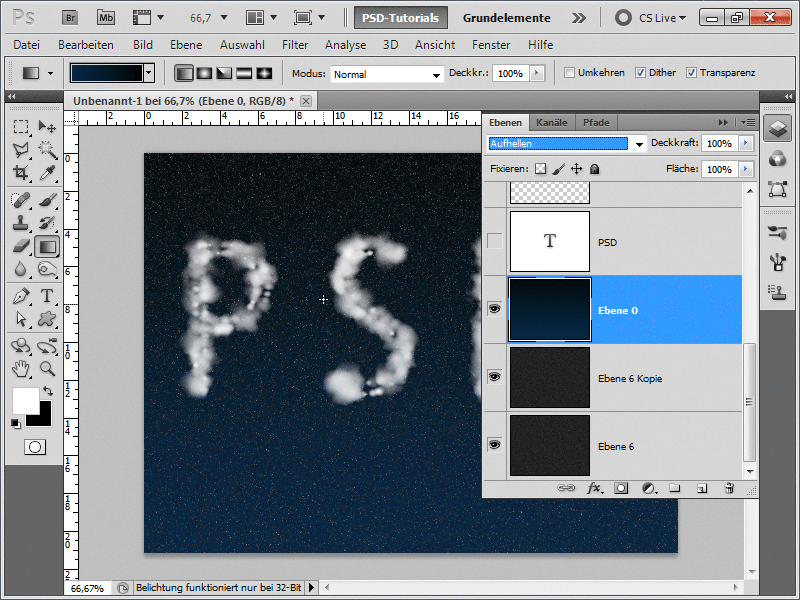Switch to the Pfade tab
Image resolution: width=800 pixels, height=600 pixels.
point(596,122)
